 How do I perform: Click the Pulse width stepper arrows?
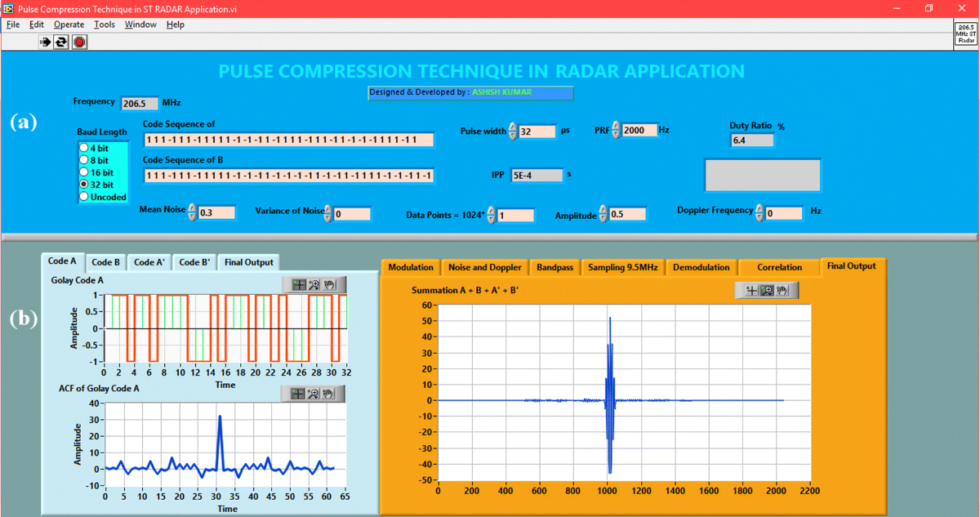point(513,131)
